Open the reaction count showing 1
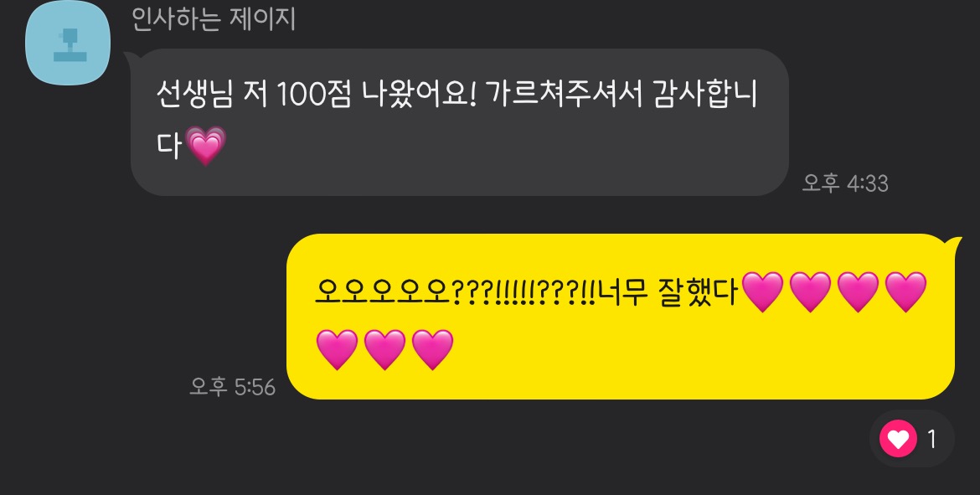Screen dimensions: 980x495 coord(932,440)
